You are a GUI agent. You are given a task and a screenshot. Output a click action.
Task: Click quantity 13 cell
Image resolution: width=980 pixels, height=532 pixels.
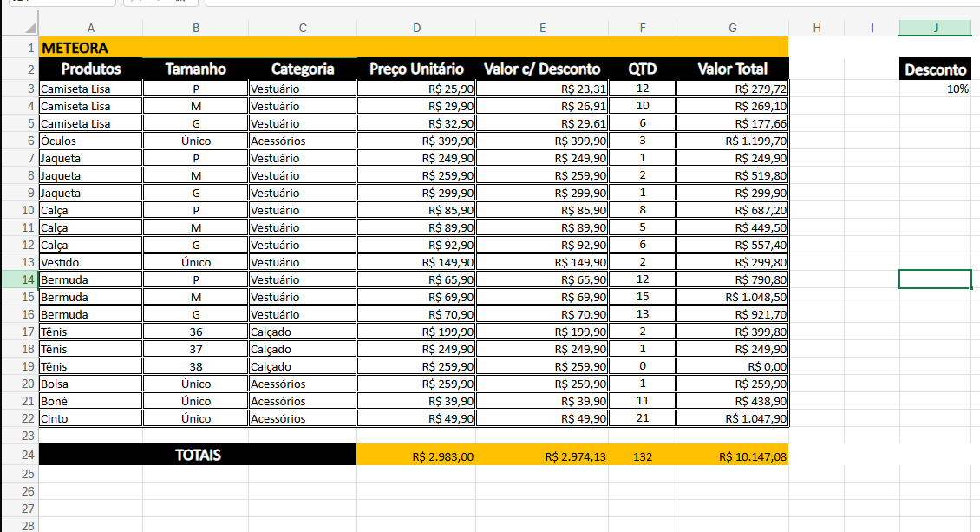point(643,314)
